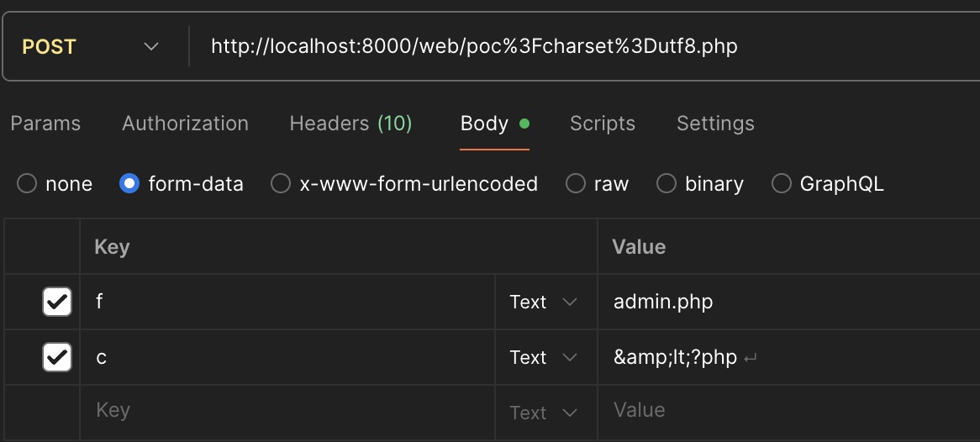The width and height of the screenshot is (980, 442).
Task: Select the Body tab
Action: 485,124
